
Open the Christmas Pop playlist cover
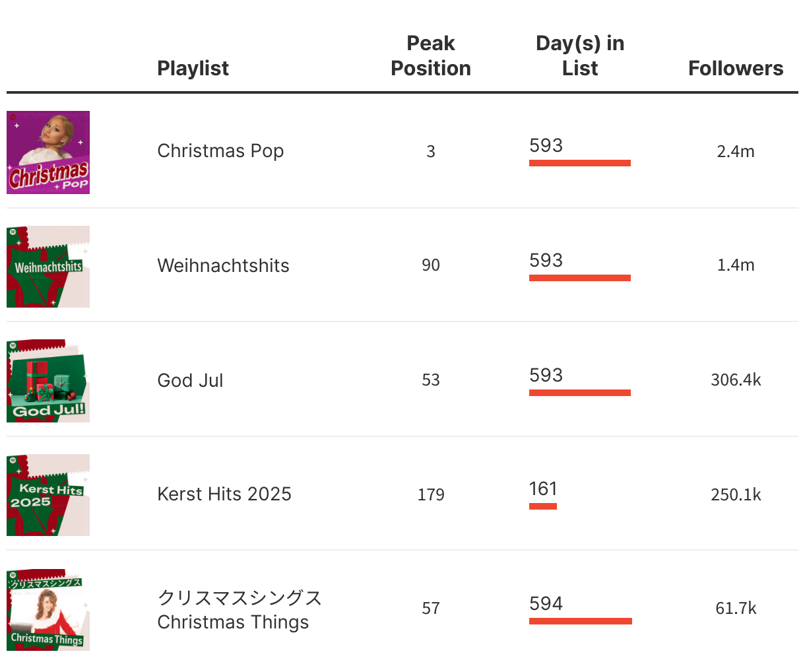(x=48, y=152)
